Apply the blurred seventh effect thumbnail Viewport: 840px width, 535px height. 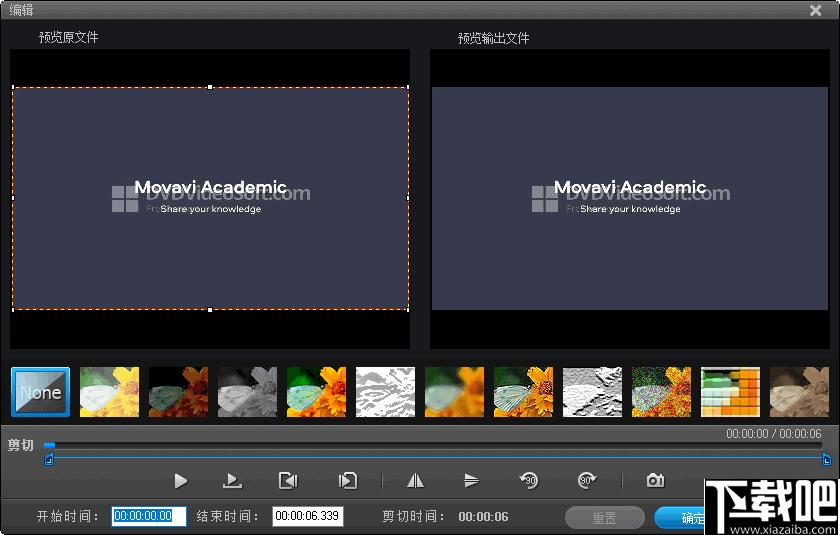click(x=455, y=392)
